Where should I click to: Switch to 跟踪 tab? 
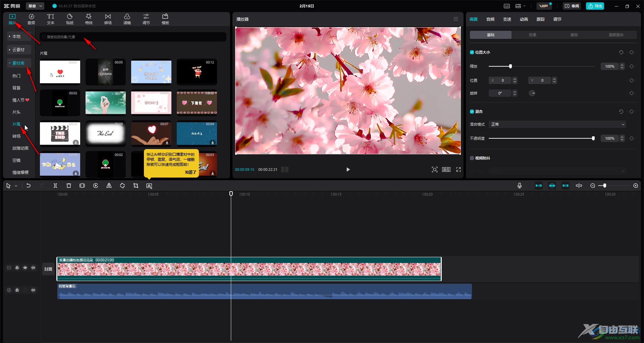pos(541,19)
